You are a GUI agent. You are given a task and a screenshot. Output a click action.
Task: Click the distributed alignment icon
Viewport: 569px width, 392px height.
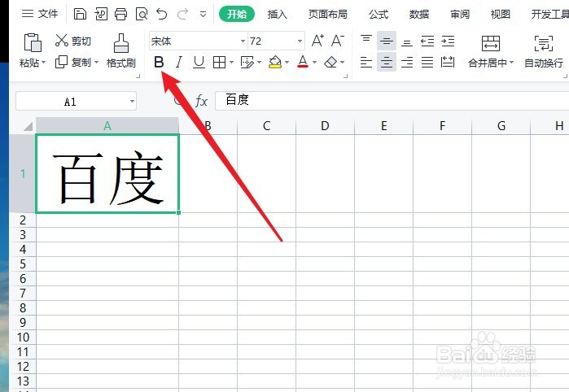tap(448, 62)
